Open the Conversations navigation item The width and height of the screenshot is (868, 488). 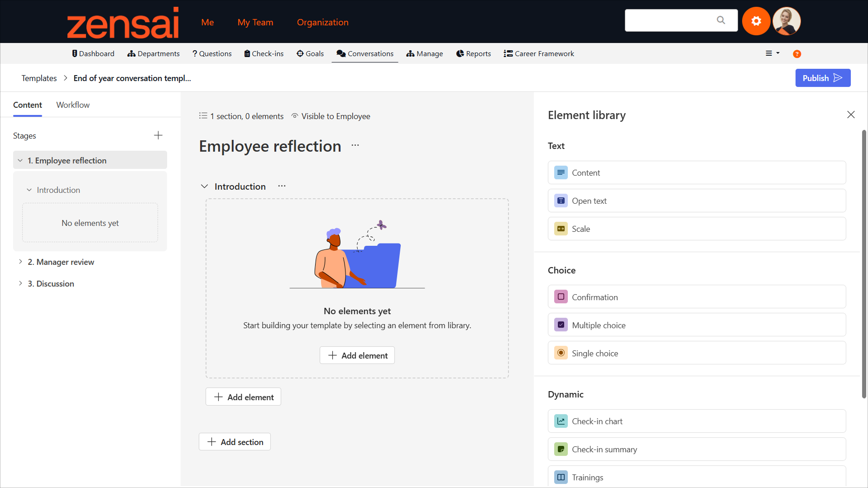tap(365, 53)
